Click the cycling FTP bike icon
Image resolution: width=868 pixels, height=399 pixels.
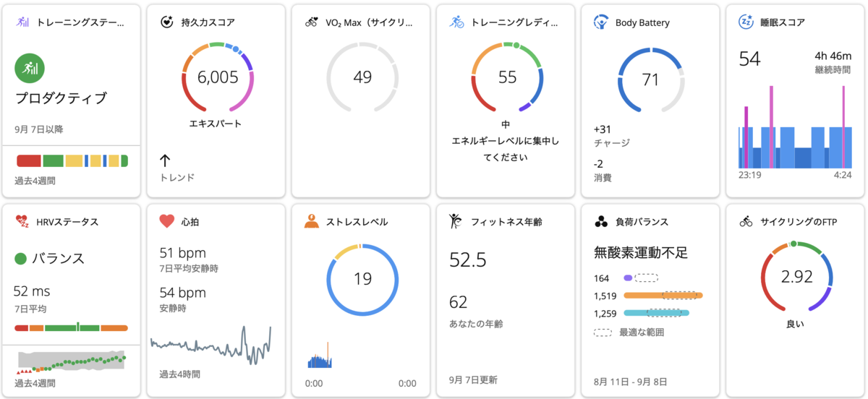click(746, 222)
